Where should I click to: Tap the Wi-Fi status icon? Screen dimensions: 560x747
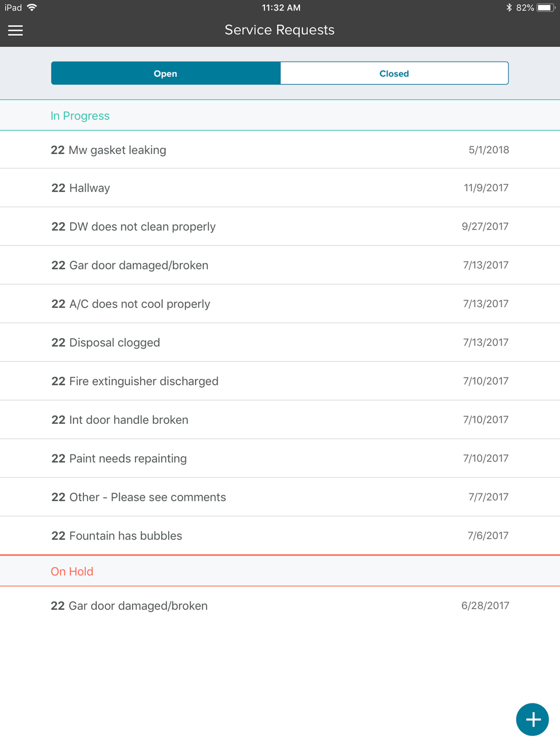[32, 8]
